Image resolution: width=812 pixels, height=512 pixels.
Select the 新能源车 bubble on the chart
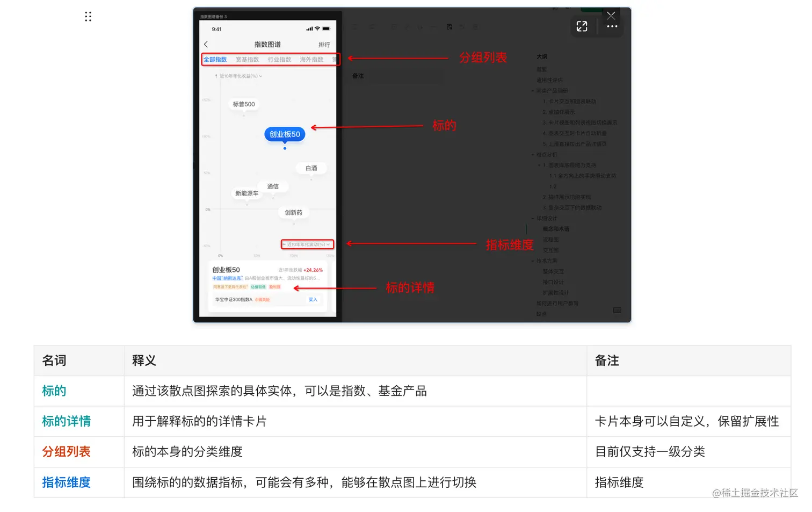point(247,193)
